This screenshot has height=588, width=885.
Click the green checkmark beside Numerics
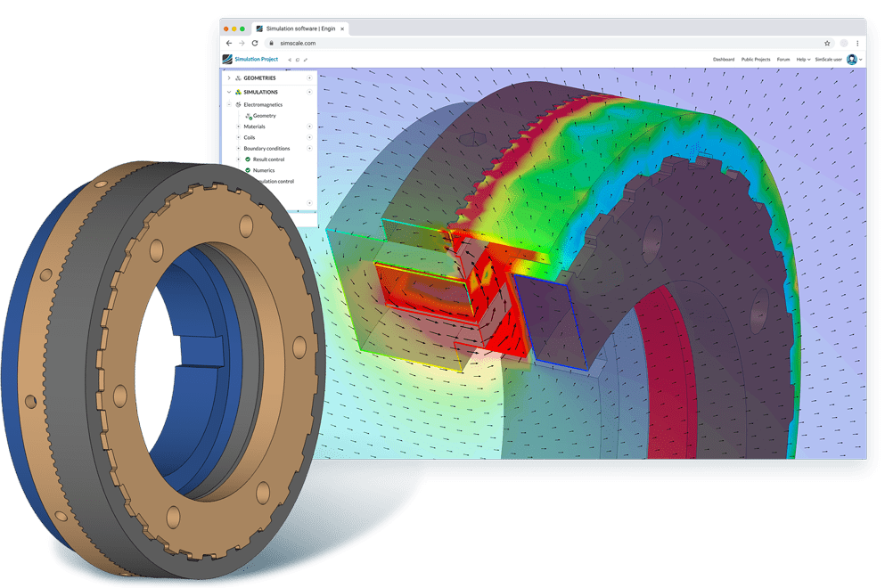click(x=247, y=170)
